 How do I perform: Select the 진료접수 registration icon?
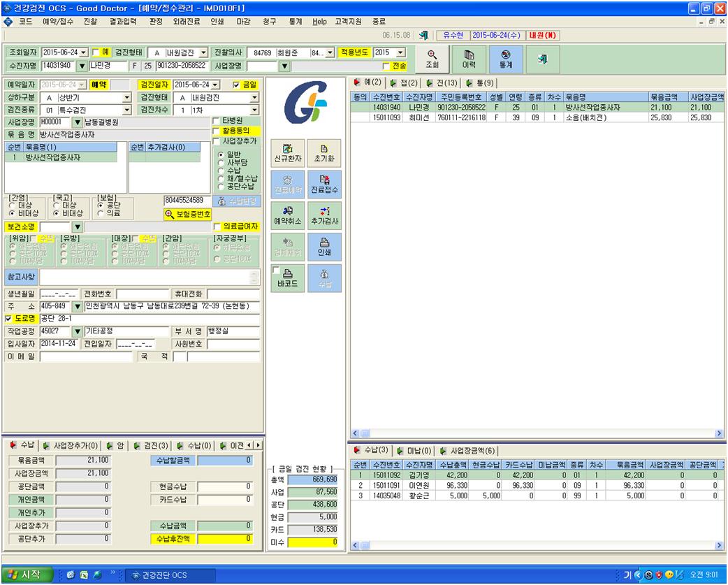click(324, 185)
